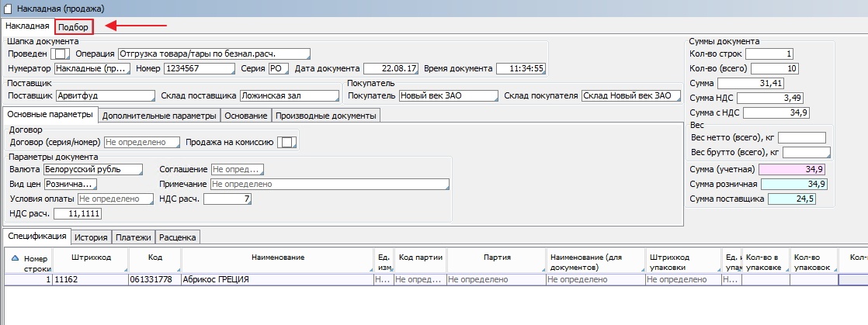Open the Операция dropdown field
The height and width of the screenshot is (325, 868).
[214, 54]
